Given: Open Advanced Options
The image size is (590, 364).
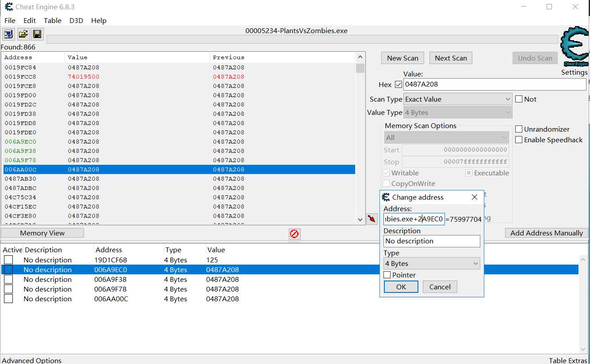Looking at the screenshot, I should pos(32,360).
